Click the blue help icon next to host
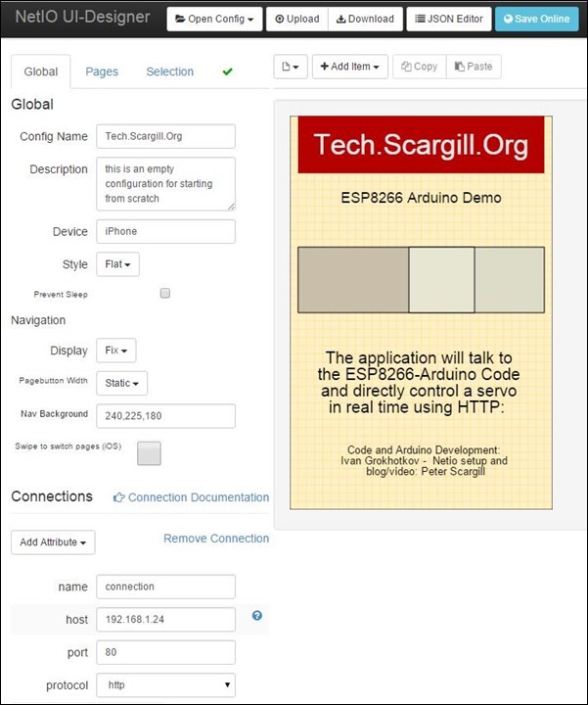Viewport: 588px width, 705px height. pos(257,616)
